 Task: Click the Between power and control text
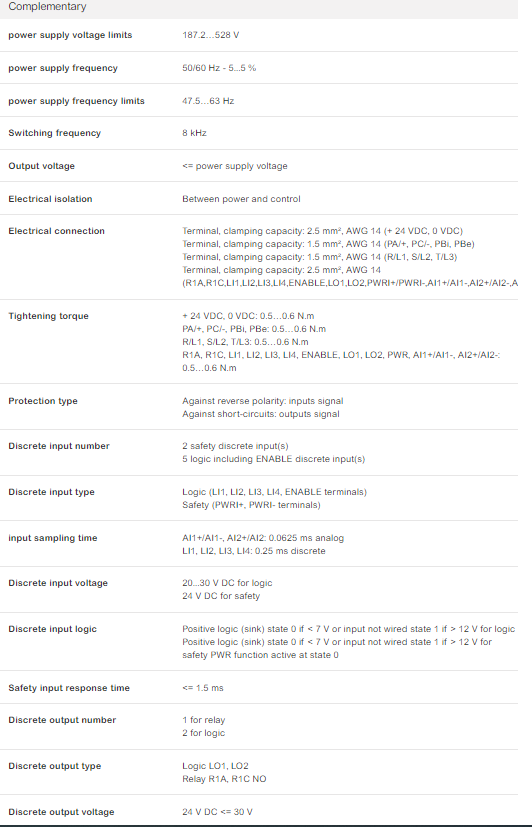click(x=241, y=199)
